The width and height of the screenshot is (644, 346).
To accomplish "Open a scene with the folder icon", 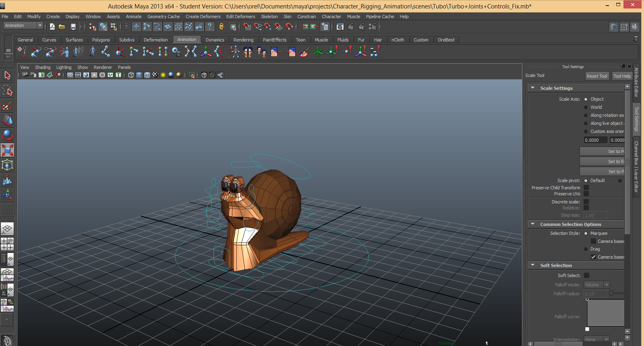I will tap(62, 27).
